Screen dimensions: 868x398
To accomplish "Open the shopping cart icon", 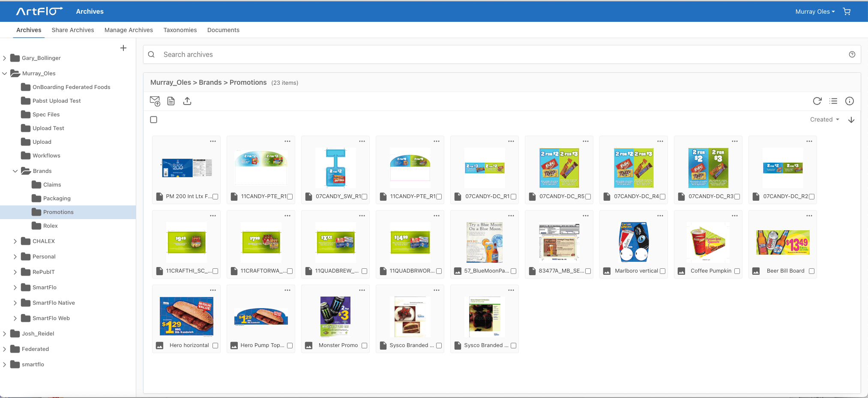I will pos(847,12).
